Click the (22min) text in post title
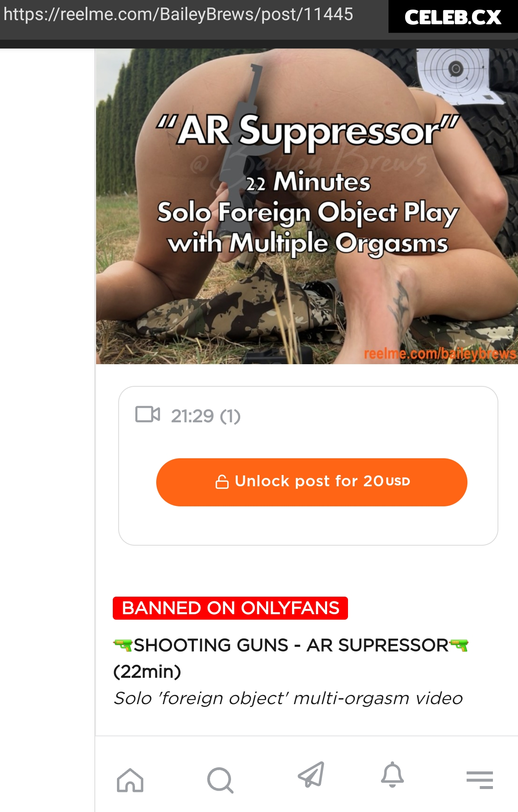Screen dimensions: 518x812 coord(147,672)
